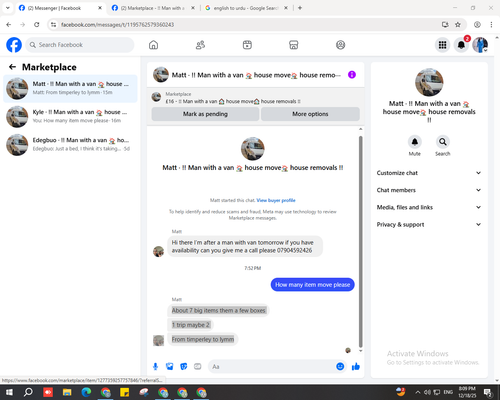
Task: Click Matt's large avatar in chat
Action: click(x=253, y=149)
